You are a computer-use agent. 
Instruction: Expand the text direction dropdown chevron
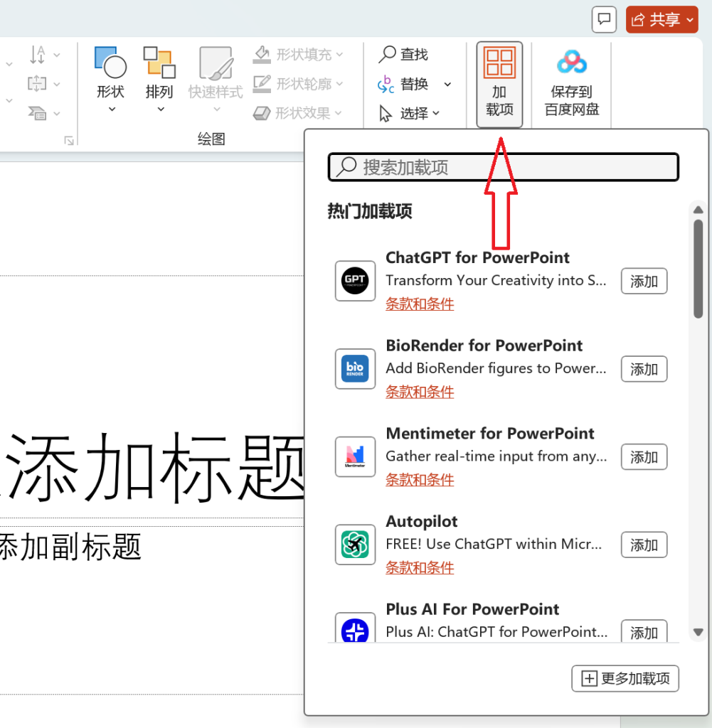coord(57,55)
